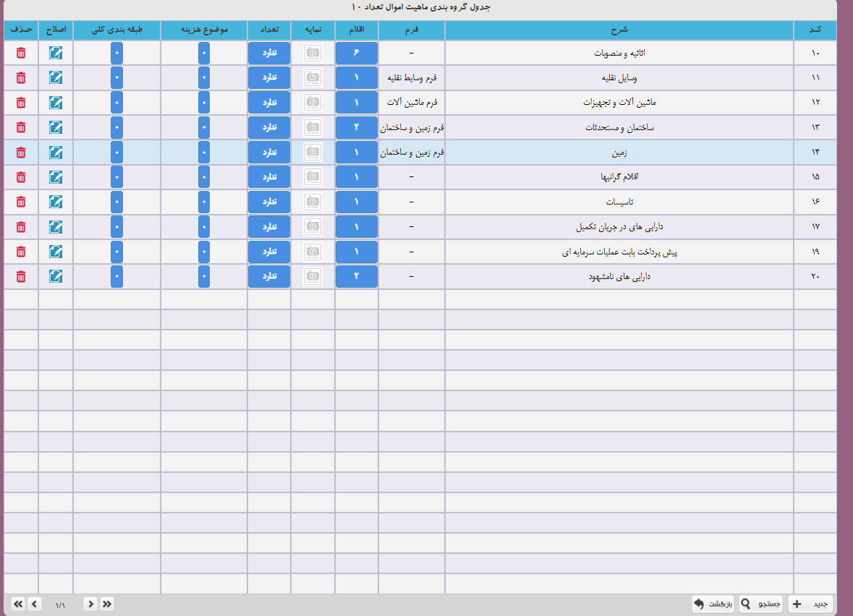This screenshot has height=616, width=853.
Task: Edit the وسایل نقلیه row
Action: pyautogui.click(x=56, y=78)
